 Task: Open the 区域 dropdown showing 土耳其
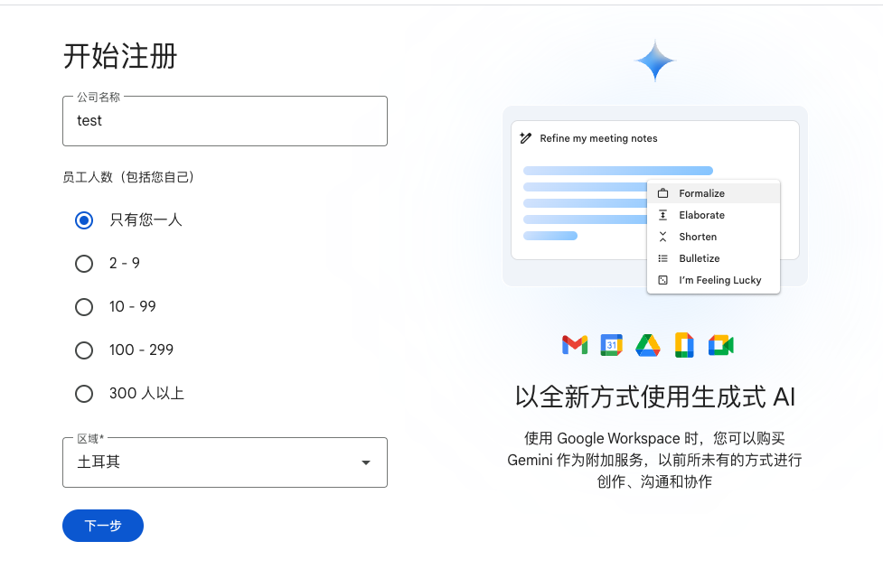225,462
